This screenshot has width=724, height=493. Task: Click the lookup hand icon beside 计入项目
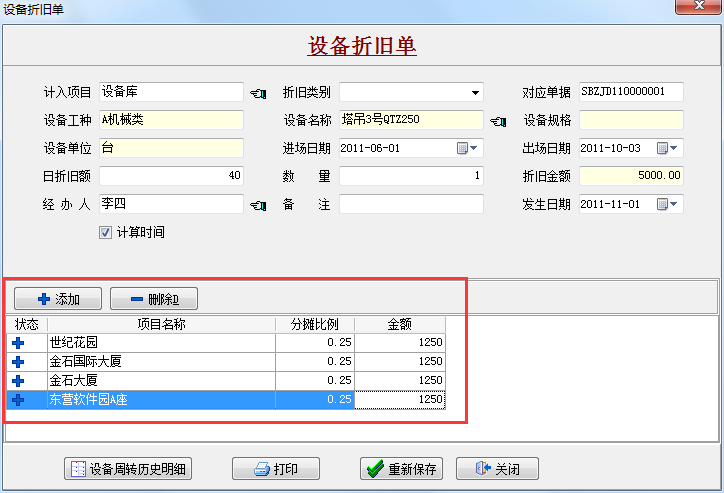(258, 93)
